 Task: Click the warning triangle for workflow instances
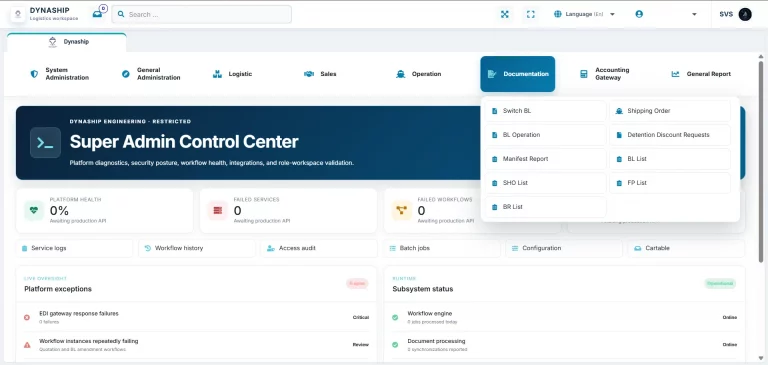(x=27, y=345)
